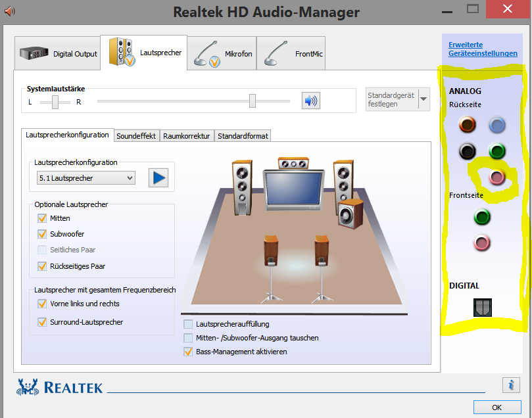Viewport: 532px width, 418px height.
Task: Uncheck the Mitten optional speaker checkbox
Action: click(x=42, y=218)
